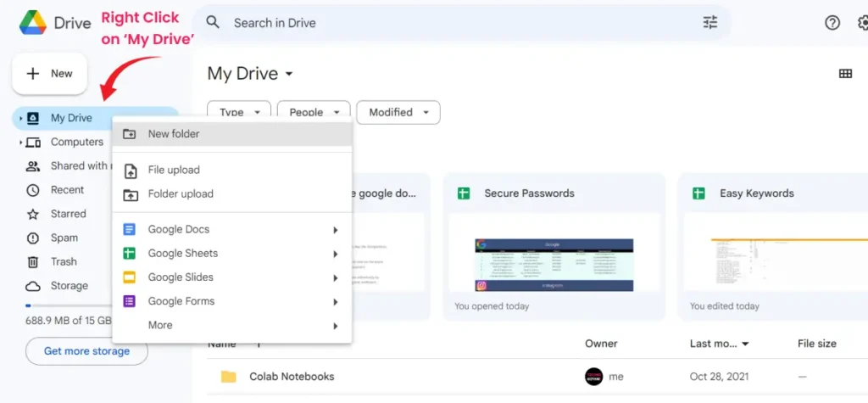Image resolution: width=868 pixels, height=403 pixels.
Task: Click the Spam item in sidebar
Action: pos(64,238)
